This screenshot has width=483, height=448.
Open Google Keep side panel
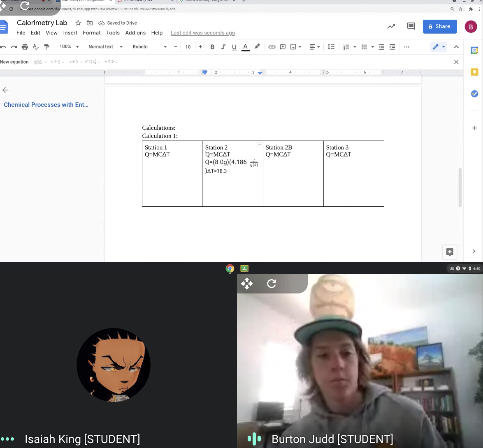tap(474, 72)
